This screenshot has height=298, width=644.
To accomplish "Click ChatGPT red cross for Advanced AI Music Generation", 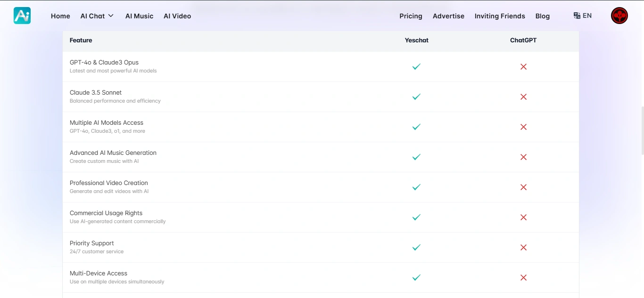I will click(x=523, y=157).
